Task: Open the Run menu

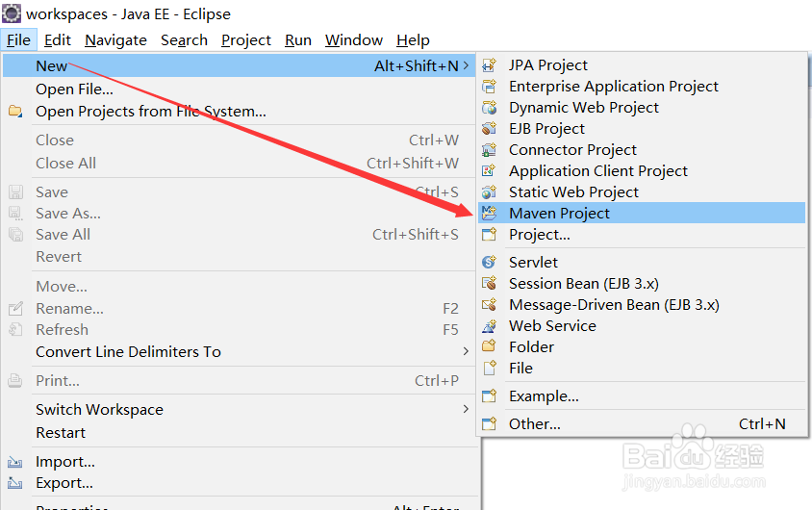Action: tap(298, 39)
